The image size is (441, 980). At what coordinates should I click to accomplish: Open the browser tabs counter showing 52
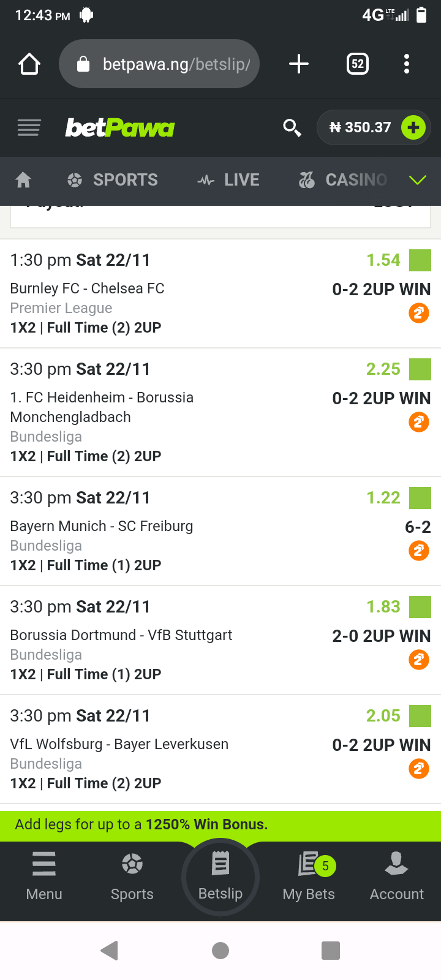coord(358,64)
